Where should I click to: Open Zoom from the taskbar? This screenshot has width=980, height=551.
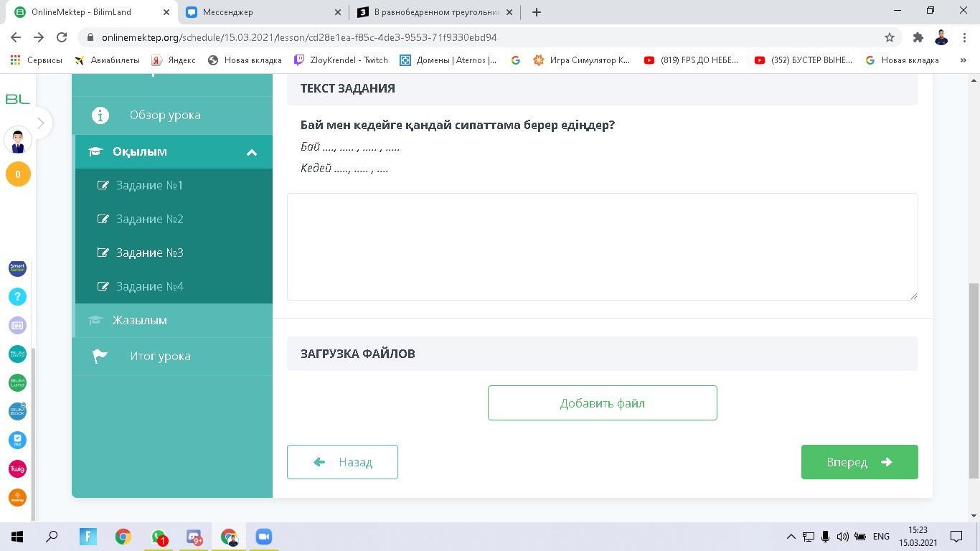[263, 537]
